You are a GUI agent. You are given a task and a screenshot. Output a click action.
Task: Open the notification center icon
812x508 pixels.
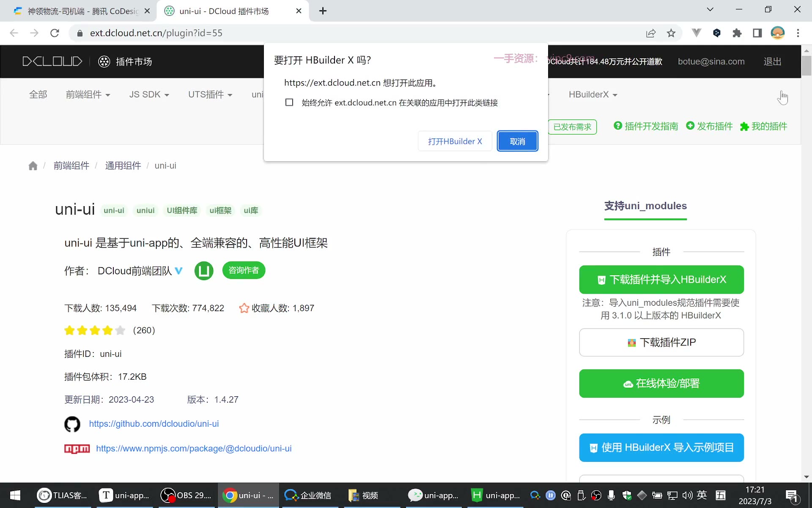pyautogui.click(x=791, y=496)
